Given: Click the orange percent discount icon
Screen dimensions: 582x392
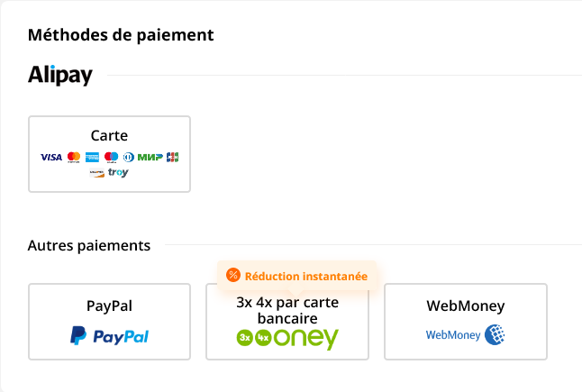Looking at the screenshot, I should [233, 276].
